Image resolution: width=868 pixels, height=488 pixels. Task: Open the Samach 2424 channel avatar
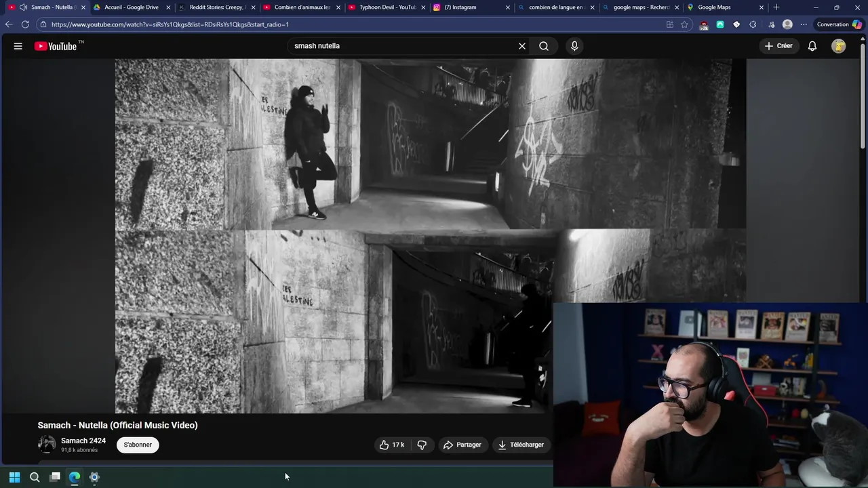tap(47, 445)
